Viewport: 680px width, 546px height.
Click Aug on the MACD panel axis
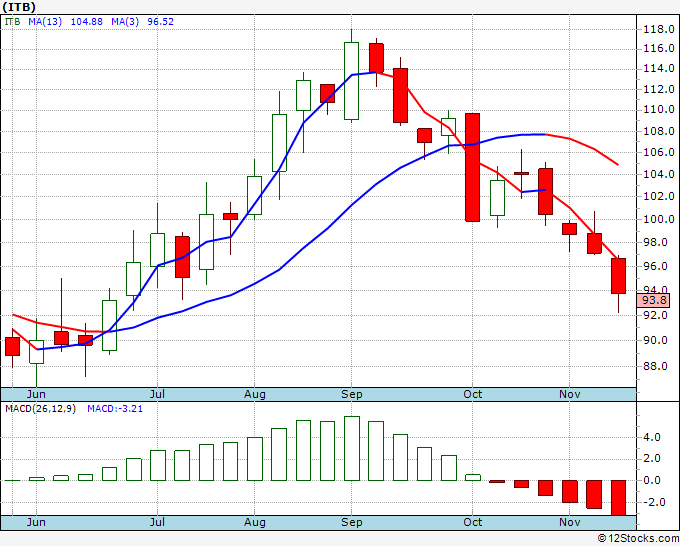coord(255,522)
